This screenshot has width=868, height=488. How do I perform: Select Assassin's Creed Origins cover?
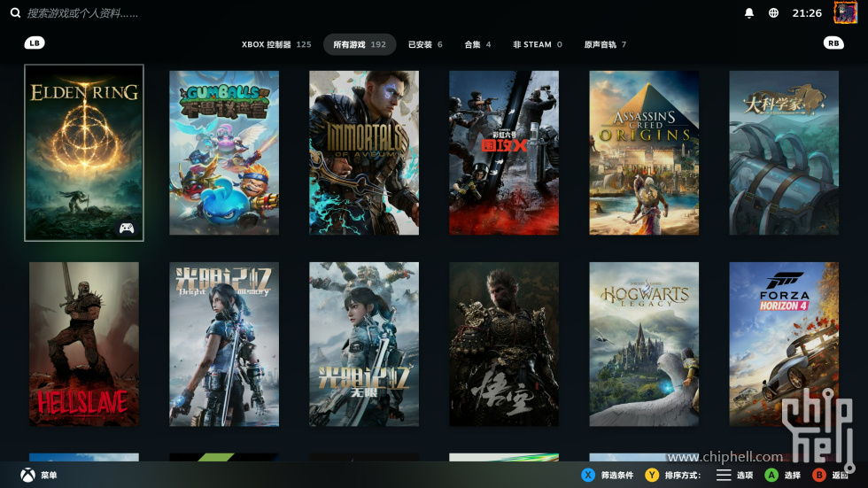pos(644,152)
